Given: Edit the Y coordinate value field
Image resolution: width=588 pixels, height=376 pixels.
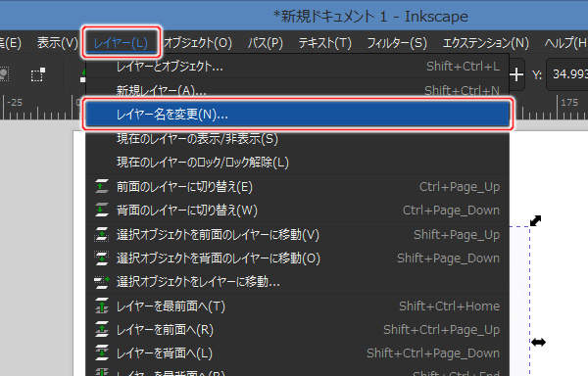Looking at the screenshot, I should pyautogui.click(x=567, y=74).
